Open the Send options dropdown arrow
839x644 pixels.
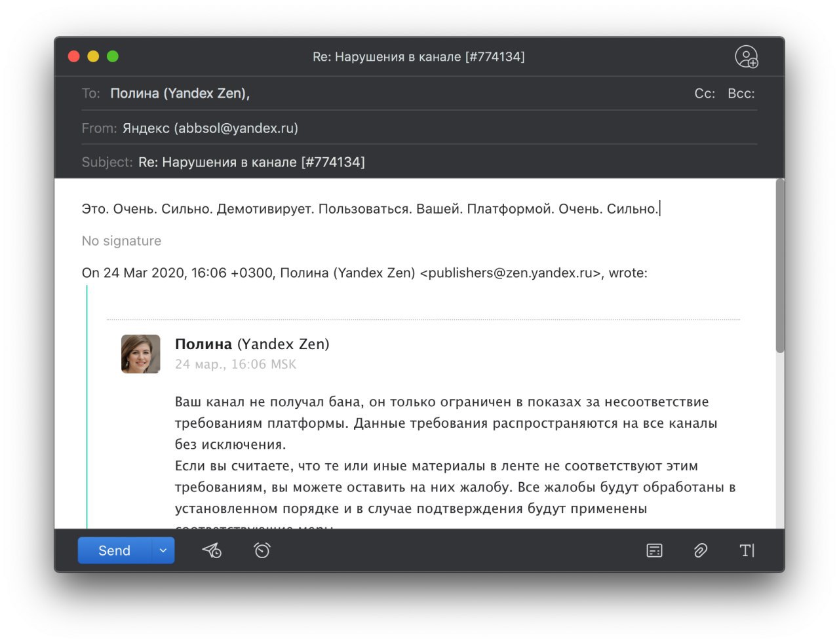pyautogui.click(x=163, y=551)
